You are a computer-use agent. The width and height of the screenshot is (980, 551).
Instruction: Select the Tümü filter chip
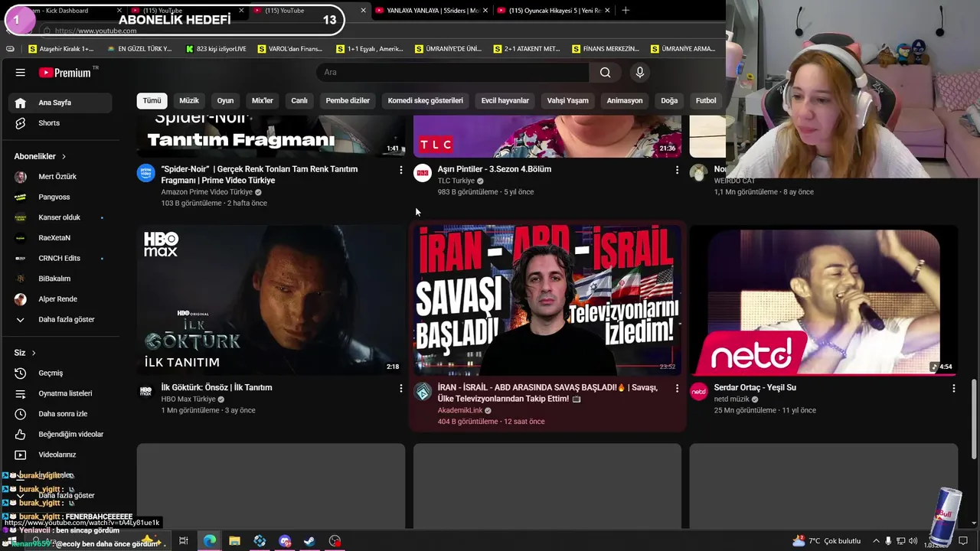tap(152, 101)
